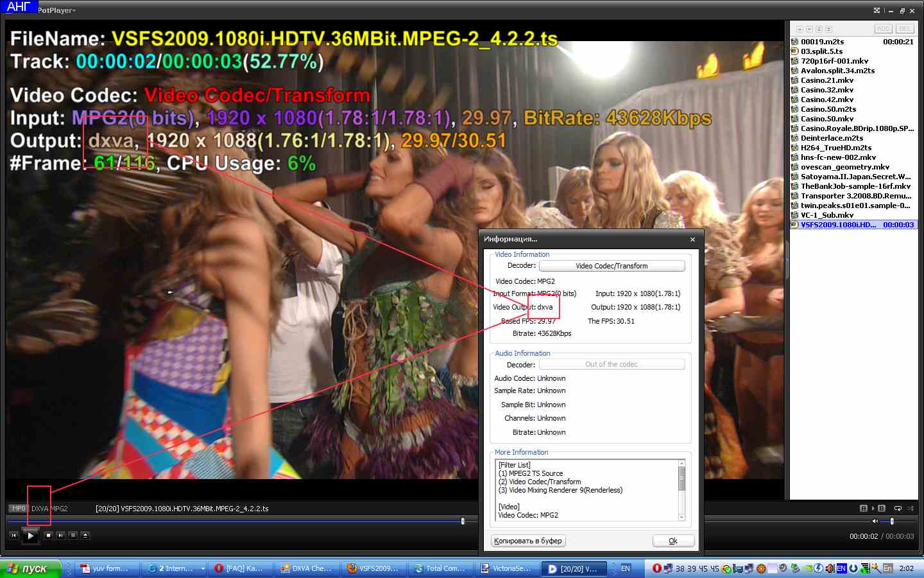This screenshot has width=924, height=578.
Task: Click the eject/open file icon
Action: tap(85, 535)
